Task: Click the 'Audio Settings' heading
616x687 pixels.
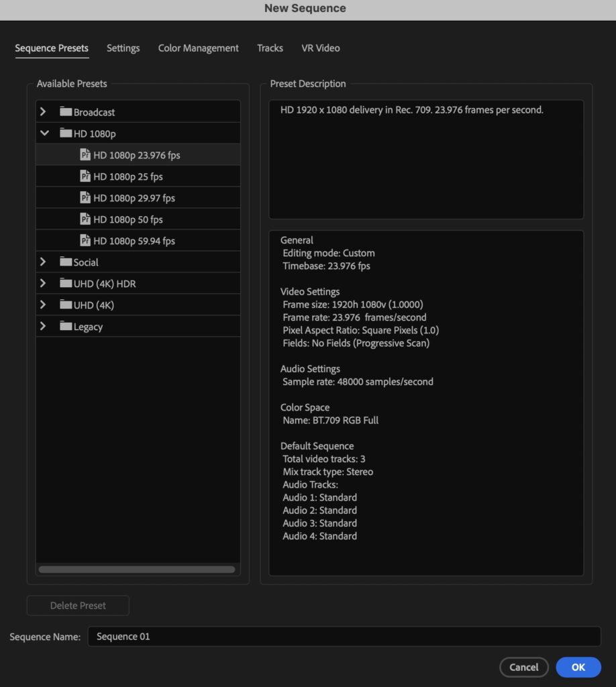Action: tap(310, 369)
